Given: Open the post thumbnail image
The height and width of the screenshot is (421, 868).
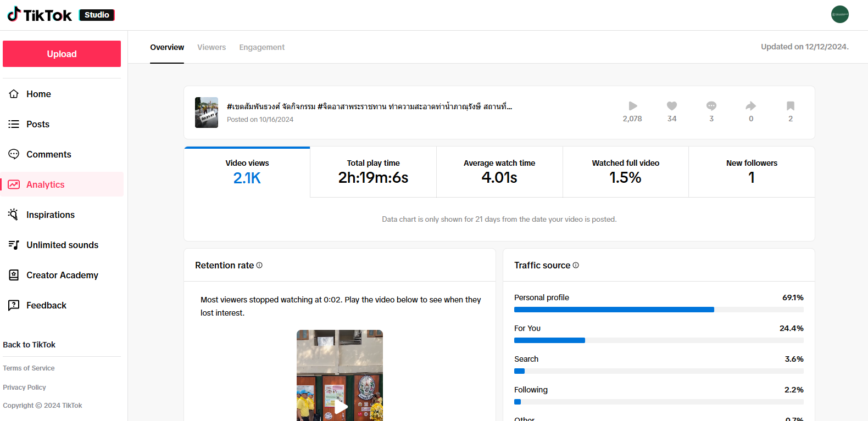Looking at the screenshot, I should 207,113.
